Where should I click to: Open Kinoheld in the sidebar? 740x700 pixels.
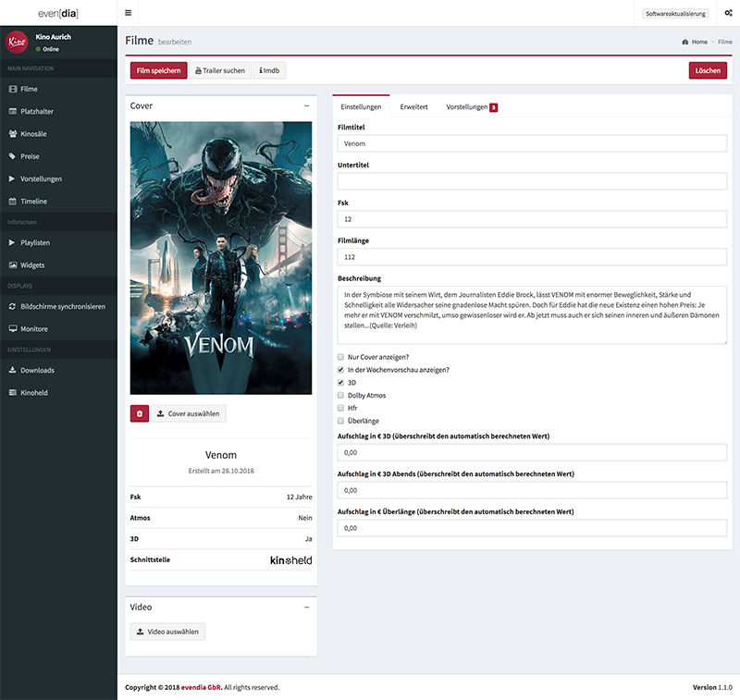tap(58, 392)
